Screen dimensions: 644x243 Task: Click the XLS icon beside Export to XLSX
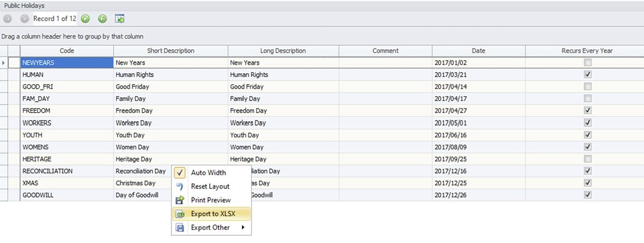[x=181, y=214]
